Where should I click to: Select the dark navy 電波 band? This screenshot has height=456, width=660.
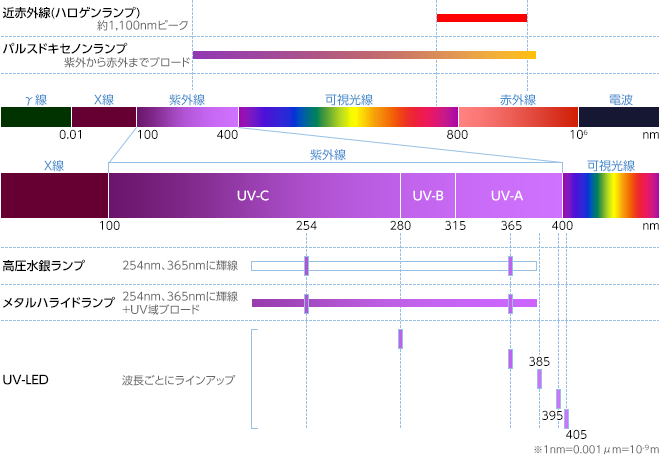pyautogui.click(x=618, y=116)
